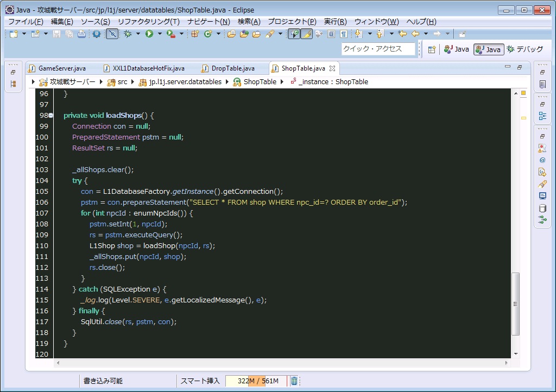Image resolution: width=556 pixels, height=392 pixels.
Task: Close the ShopTable.java tab
Action: click(x=332, y=68)
